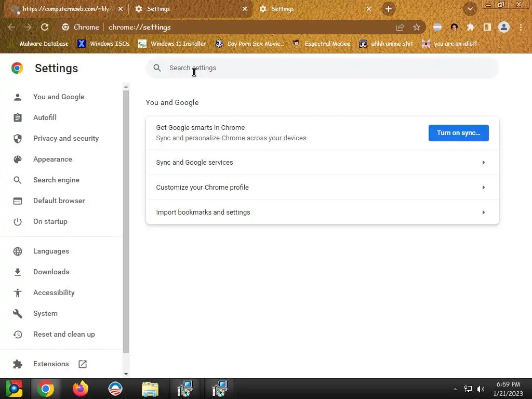
Task: Open Google Chrome from the taskbar
Action: (46, 389)
